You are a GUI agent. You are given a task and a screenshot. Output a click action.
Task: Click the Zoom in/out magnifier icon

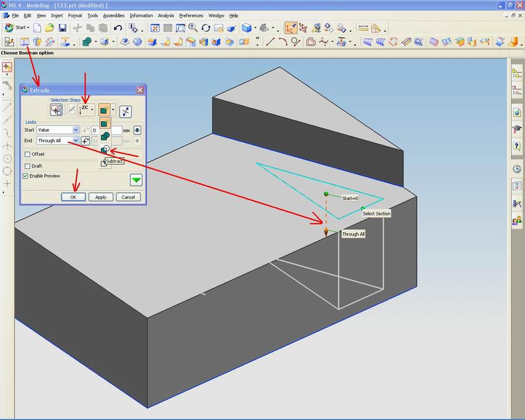[x=193, y=28]
